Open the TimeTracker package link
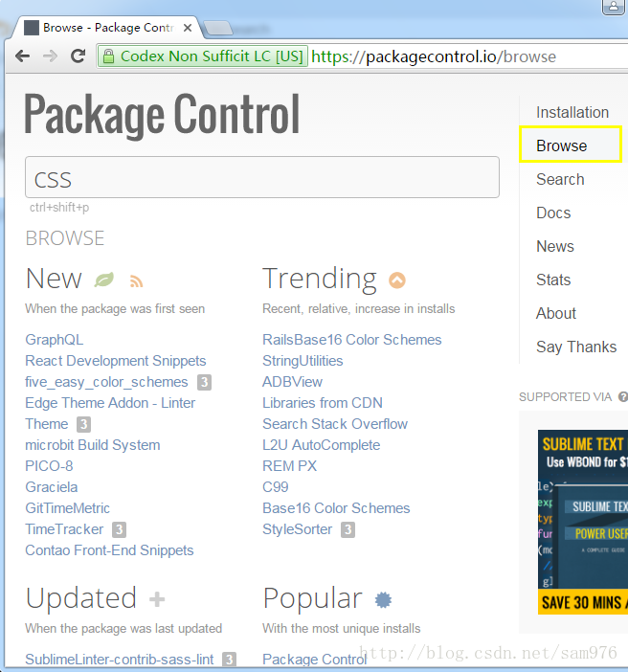The height and width of the screenshot is (672, 628). click(64, 529)
